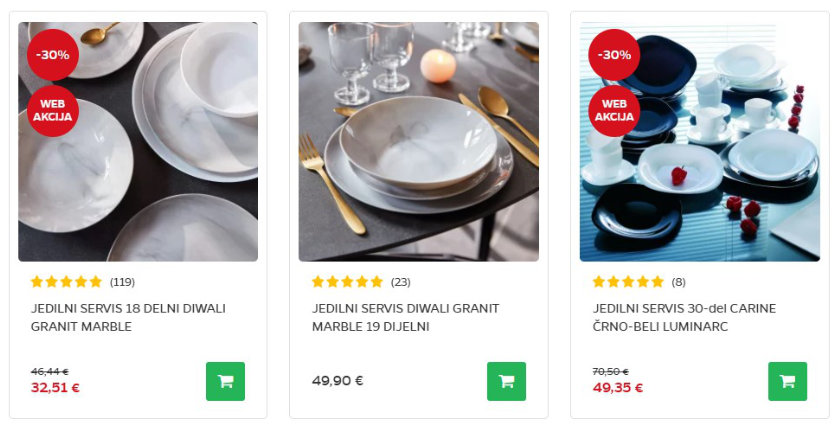
Task: Click the -30% badge on the first product
Action: coord(52,55)
